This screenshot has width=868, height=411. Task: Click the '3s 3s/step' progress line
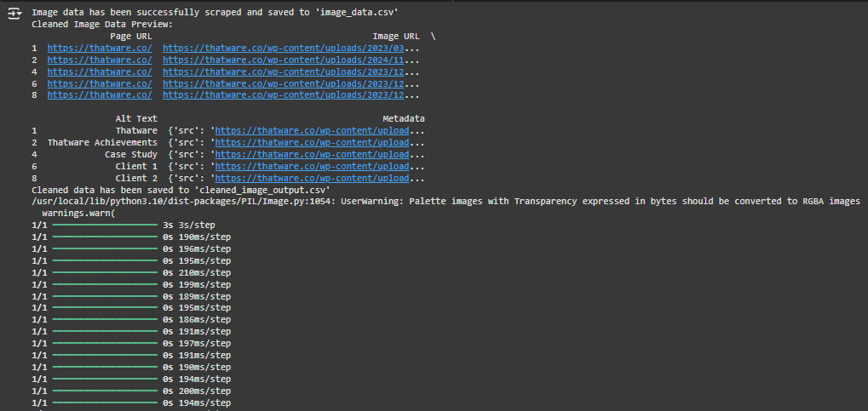[x=124, y=225]
